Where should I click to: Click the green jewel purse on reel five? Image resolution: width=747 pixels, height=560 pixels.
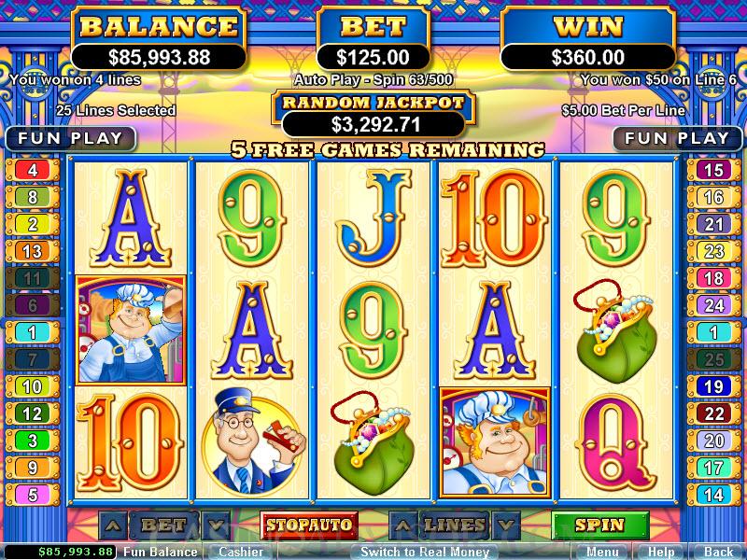[615, 332]
